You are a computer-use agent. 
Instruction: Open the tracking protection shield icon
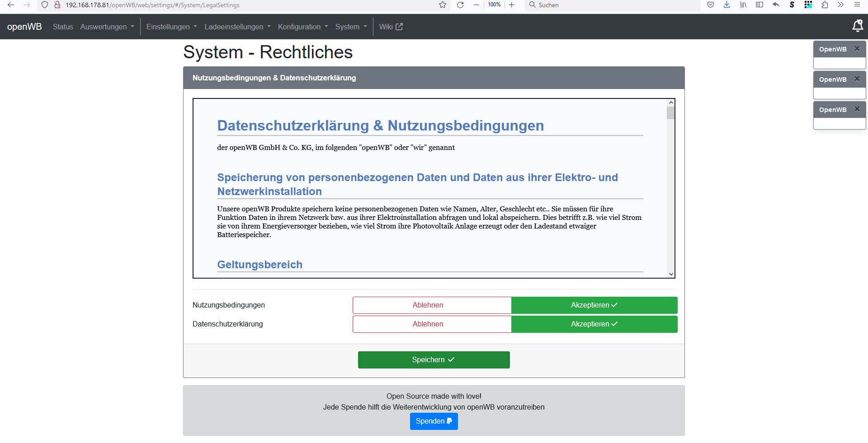45,5
